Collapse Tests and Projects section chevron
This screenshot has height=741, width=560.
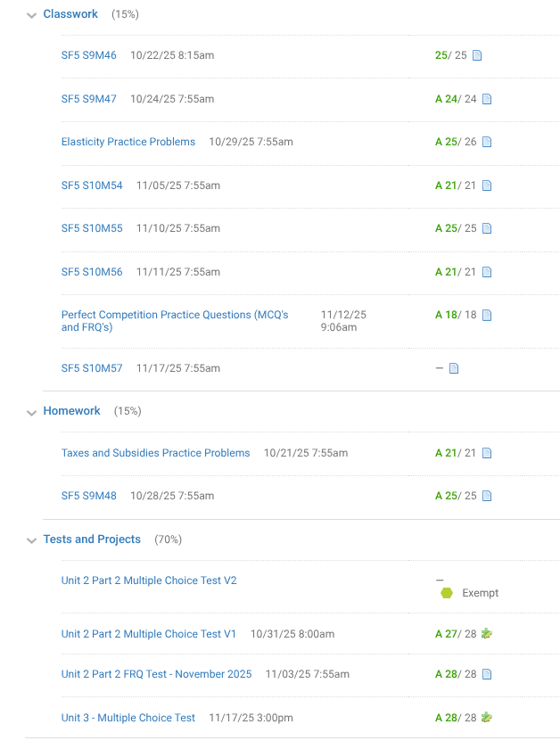pos(32,540)
